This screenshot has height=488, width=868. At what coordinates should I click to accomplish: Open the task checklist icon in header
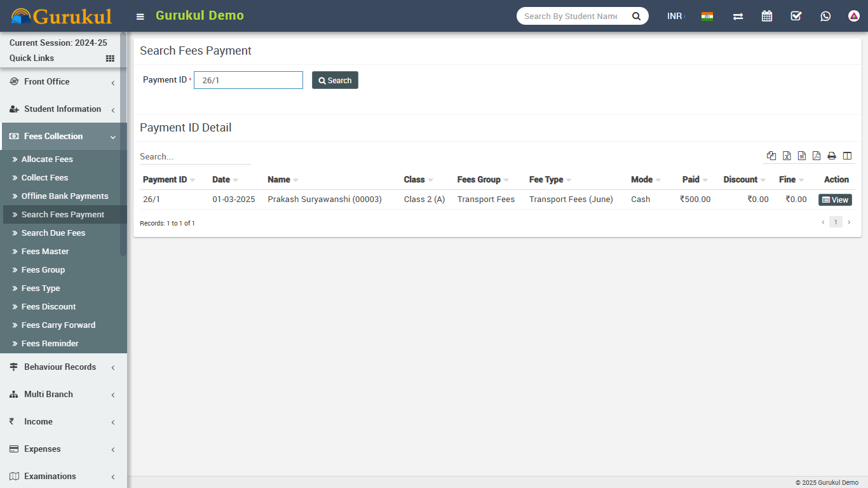point(796,16)
